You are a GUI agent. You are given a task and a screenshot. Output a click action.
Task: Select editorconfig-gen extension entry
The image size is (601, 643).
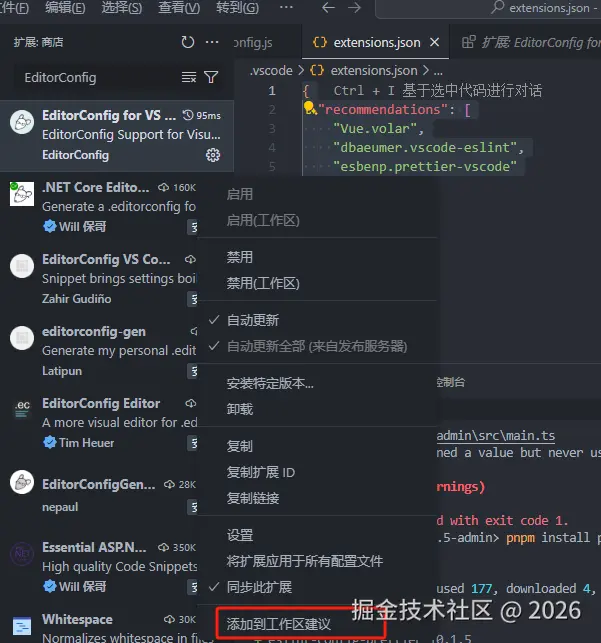[x=99, y=352]
